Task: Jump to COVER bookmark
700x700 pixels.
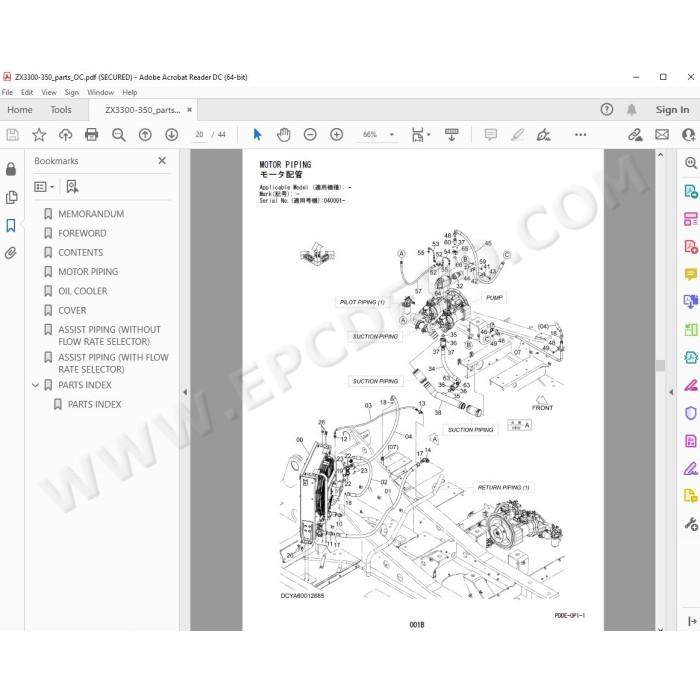Action: point(72,310)
